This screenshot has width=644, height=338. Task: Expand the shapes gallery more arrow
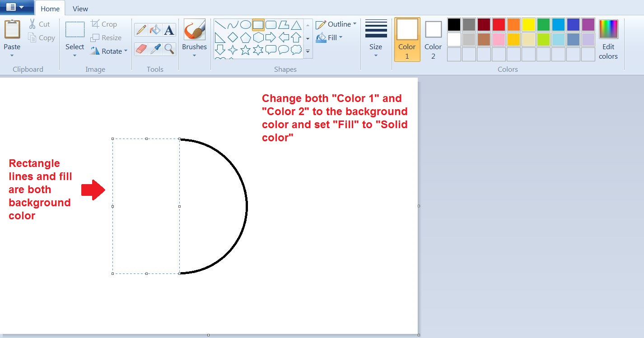coord(308,51)
